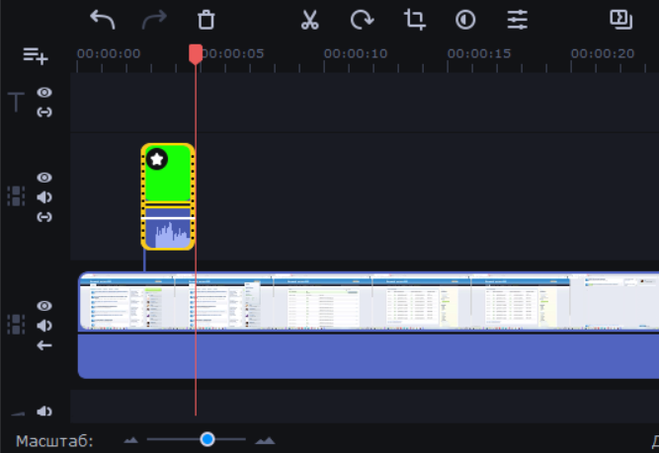
Task: Rotate clip using the rotate icon
Action: tap(362, 19)
